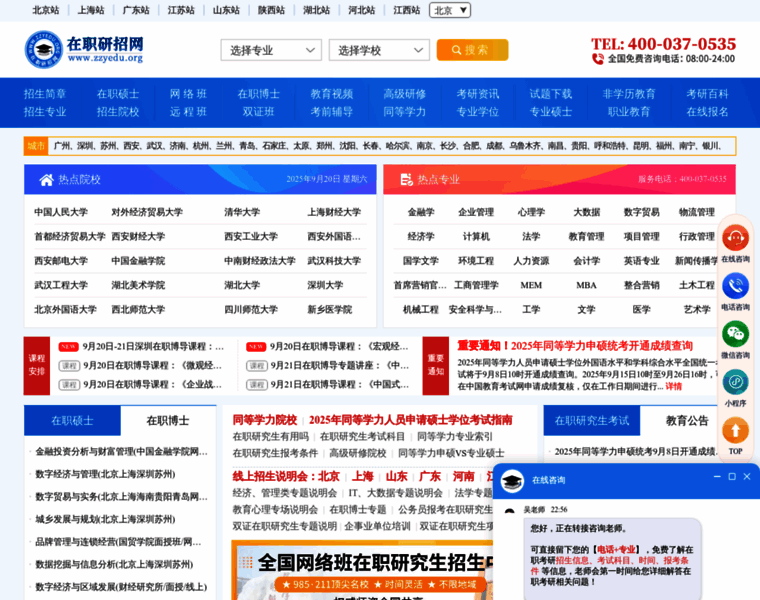Switch to the 教育公告 tab

(687, 421)
